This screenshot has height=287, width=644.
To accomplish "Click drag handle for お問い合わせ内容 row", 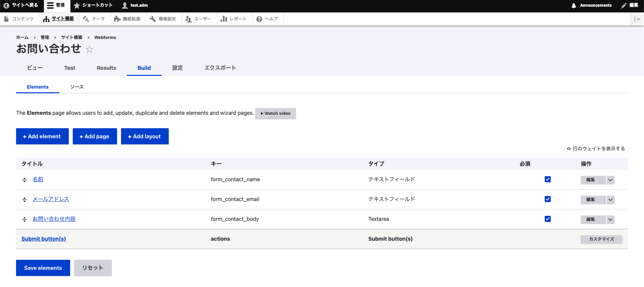I will 24,220.
